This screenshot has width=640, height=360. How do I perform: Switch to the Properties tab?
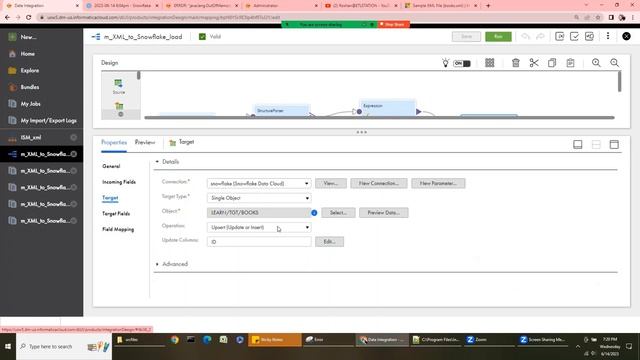click(x=114, y=142)
